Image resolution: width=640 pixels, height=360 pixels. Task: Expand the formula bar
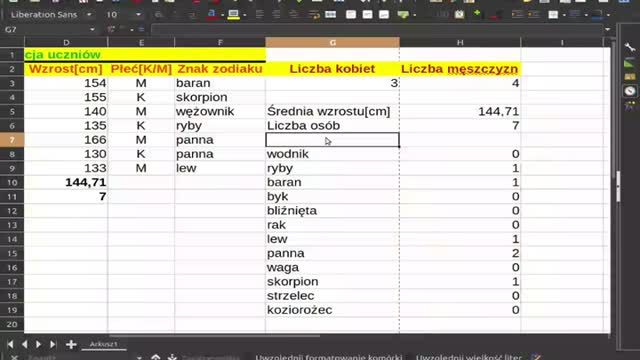pos(608,29)
